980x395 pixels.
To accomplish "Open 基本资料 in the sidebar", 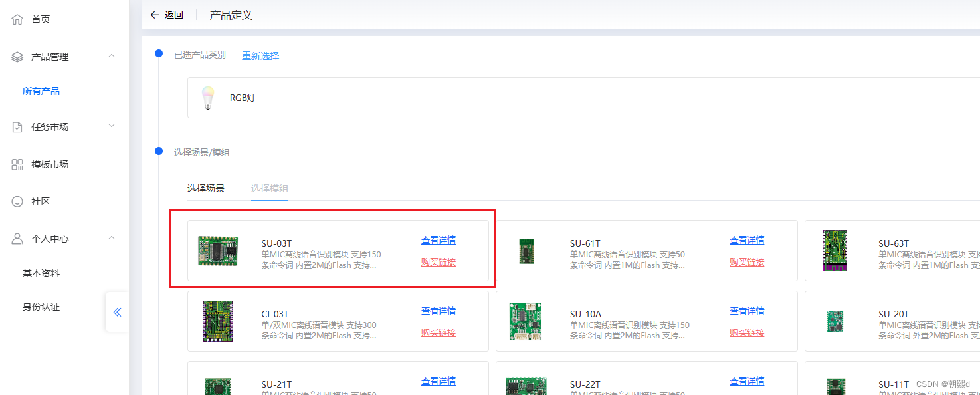I will coord(41,273).
